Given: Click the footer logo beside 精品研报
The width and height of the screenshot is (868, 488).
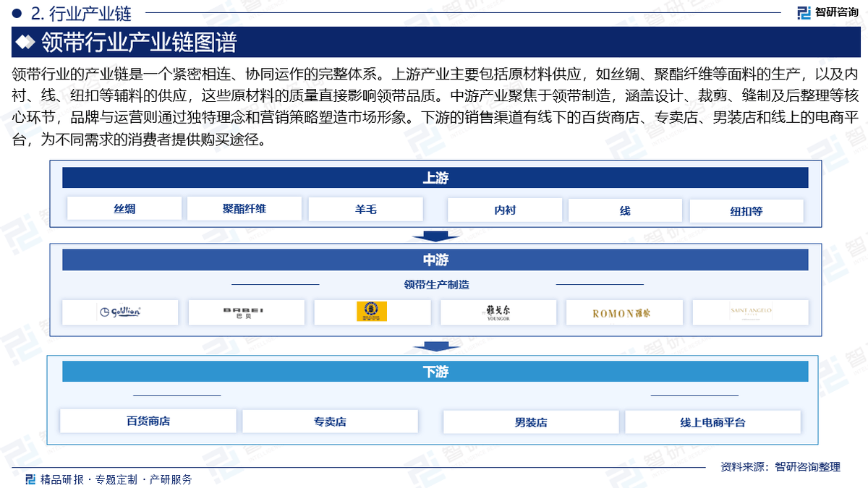Looking at the screenshot, I should click(x=30, y=479).
